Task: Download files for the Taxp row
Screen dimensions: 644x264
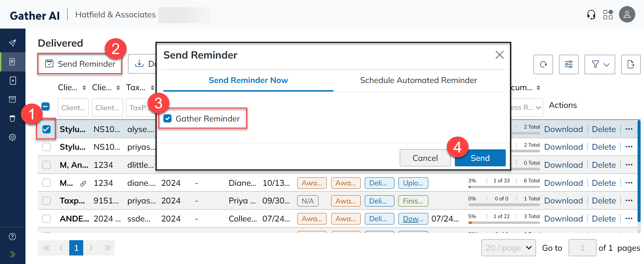Action: (x=563, y=200)
